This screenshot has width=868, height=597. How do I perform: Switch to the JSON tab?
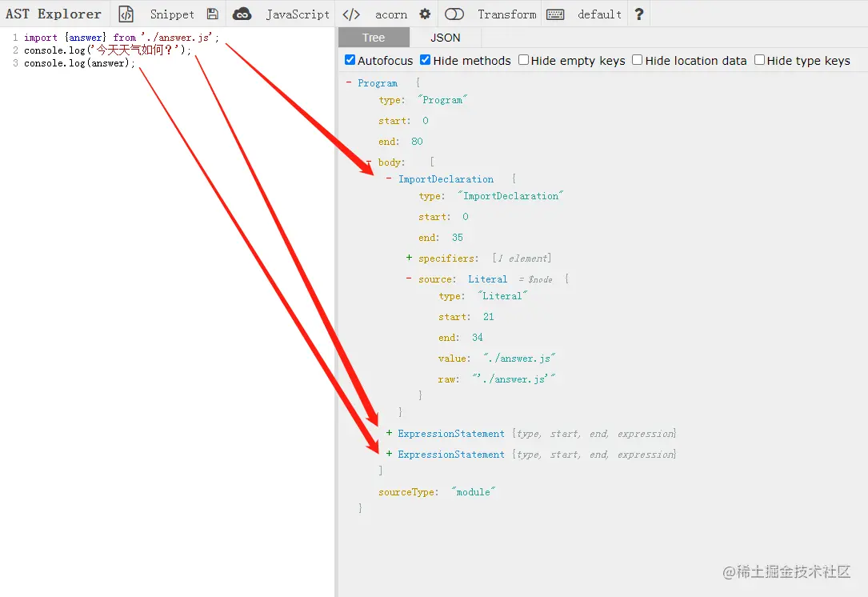(446, 38)
